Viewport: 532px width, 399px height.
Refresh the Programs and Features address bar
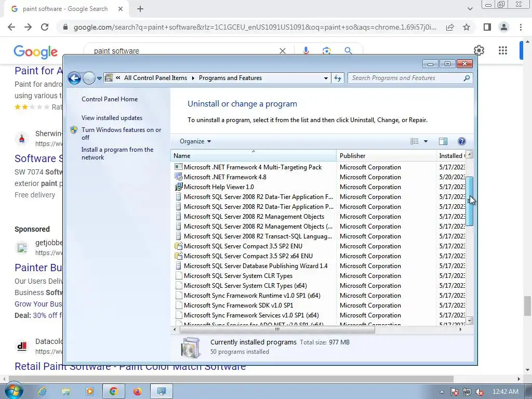tap(338, 78)
